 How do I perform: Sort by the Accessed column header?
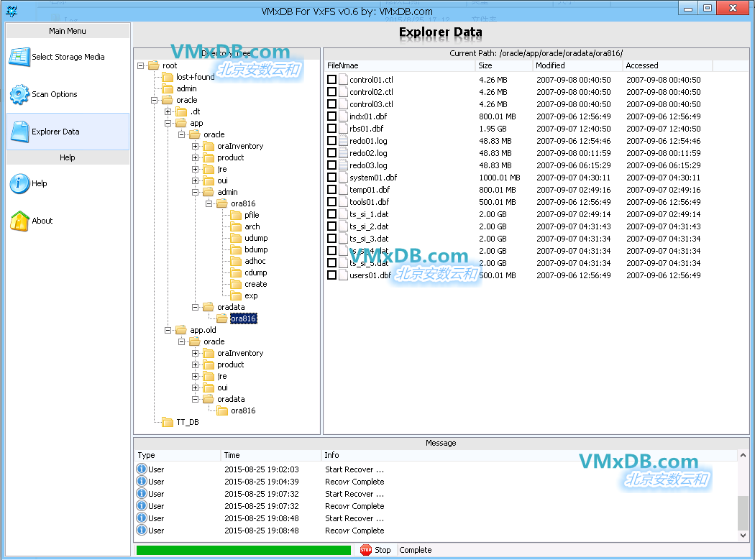[667, 65]
